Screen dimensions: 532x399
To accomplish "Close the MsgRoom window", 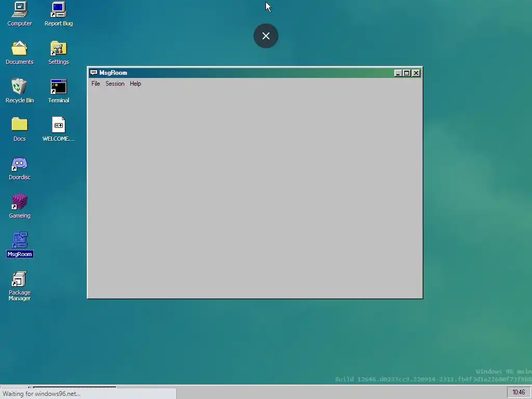I will pos(416,73).
